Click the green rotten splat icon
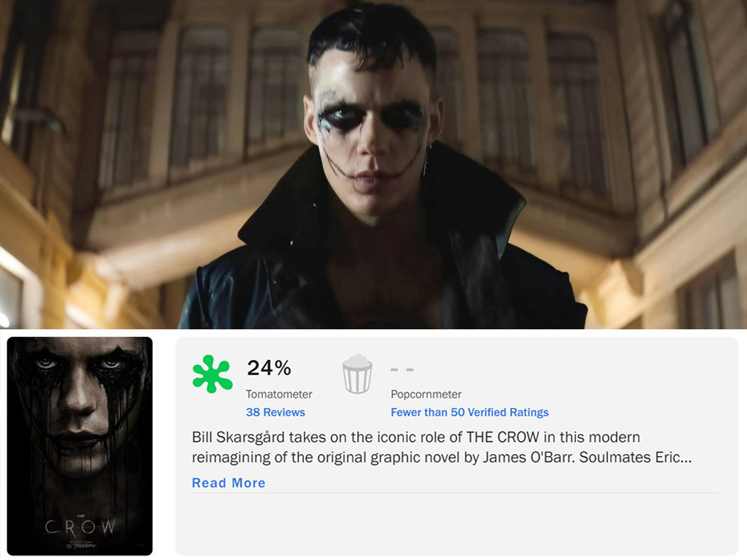 click(212, 374)
